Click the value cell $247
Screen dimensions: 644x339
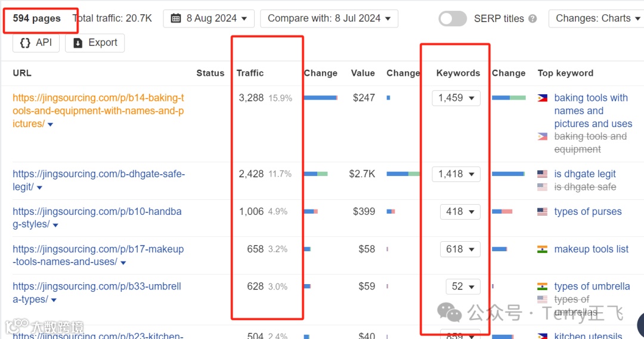point(364,98)
